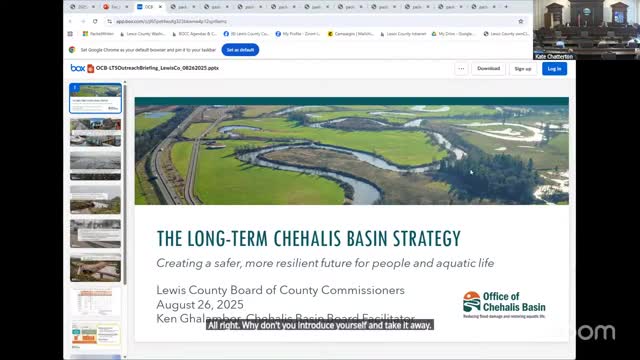Select slide 6 brown aerial thumbnail

pyautogui.click(x=96, y=268)
